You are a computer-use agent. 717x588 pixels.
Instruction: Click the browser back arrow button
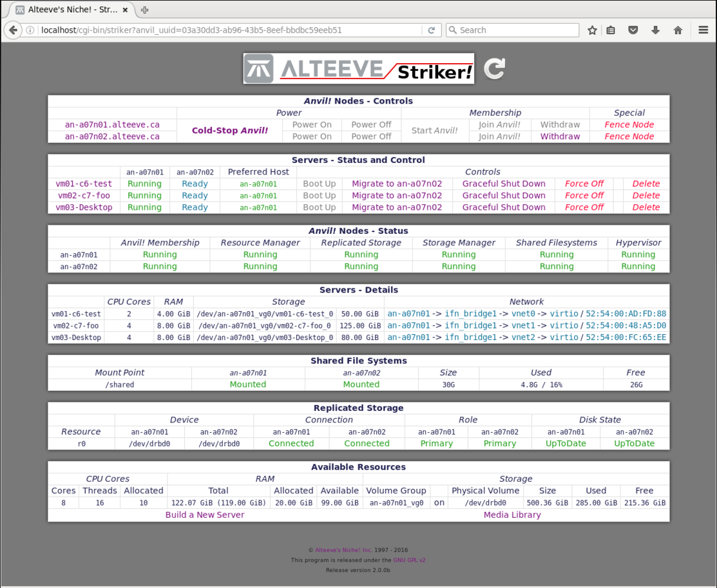[x=13, y=30]
